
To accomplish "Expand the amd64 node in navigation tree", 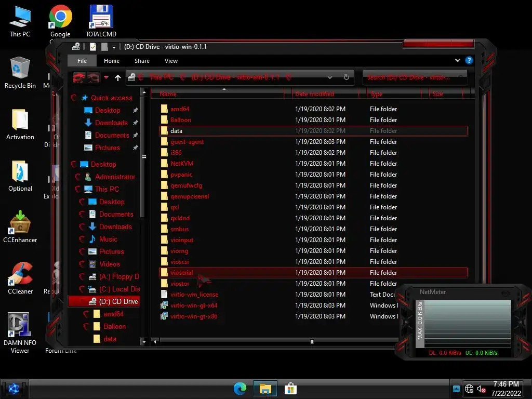I will [86, 314].
